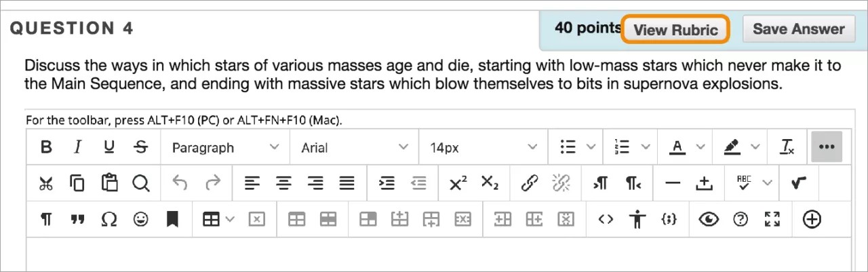Click inside the answer text area
This screenshot has width=868, height=272.
point(434,255)
